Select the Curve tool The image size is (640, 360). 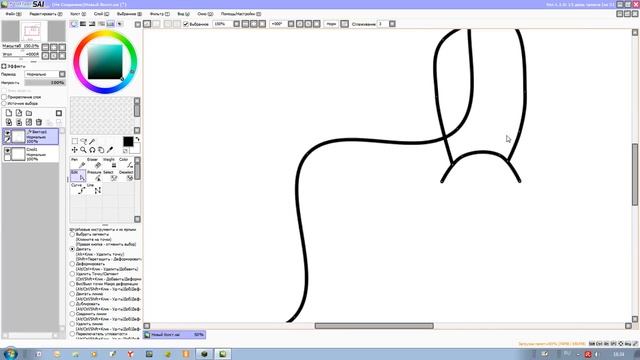tap(78, 188)
